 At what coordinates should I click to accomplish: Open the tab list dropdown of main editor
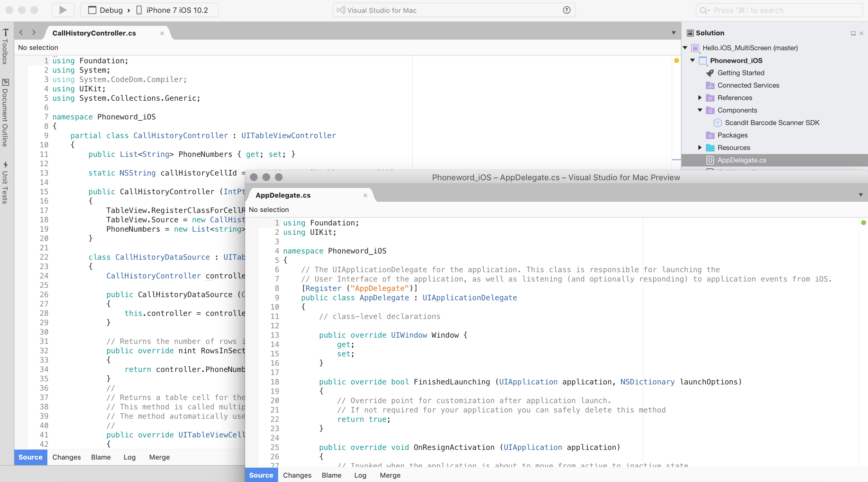point(673,33)
